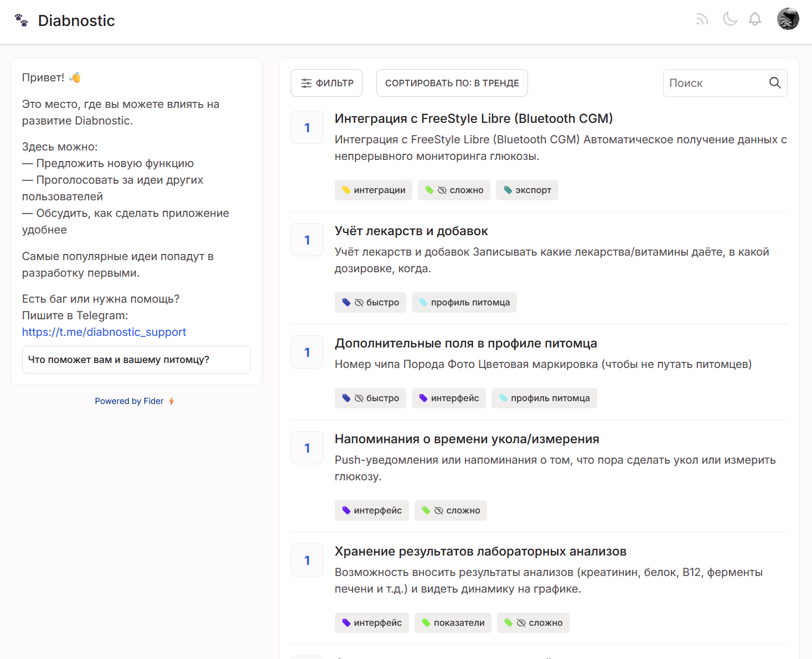Click the показатели tag on lab results idea

tap(453, 623)
